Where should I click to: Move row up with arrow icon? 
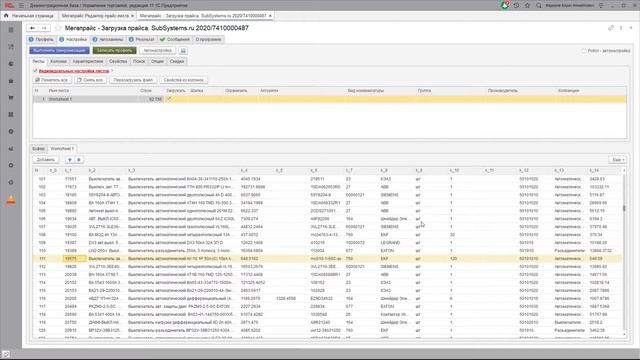[x=70, y=160]
